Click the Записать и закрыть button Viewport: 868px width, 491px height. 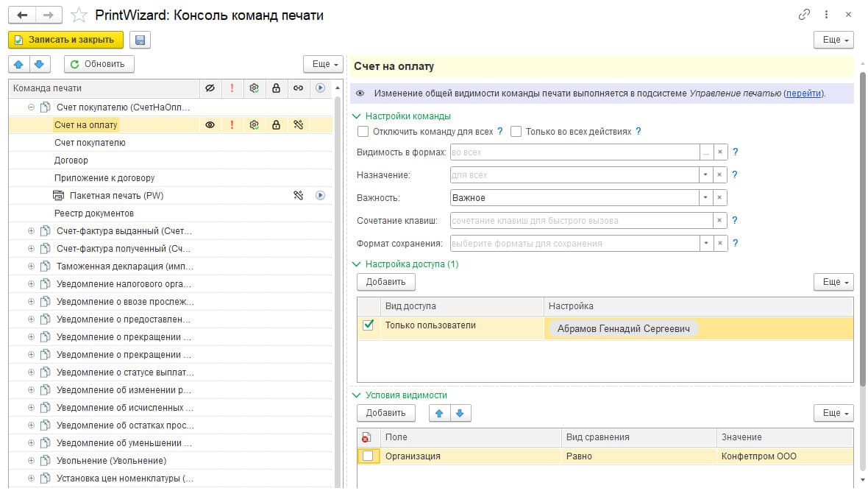(x=65, y=40)
